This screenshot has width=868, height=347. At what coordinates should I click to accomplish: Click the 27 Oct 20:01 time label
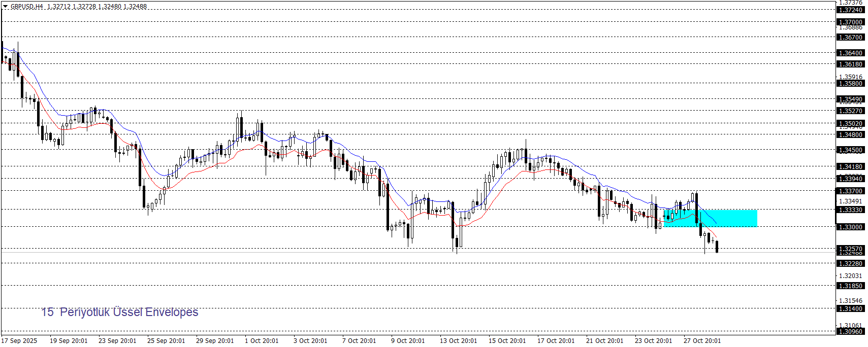click(x=702, y=341)
